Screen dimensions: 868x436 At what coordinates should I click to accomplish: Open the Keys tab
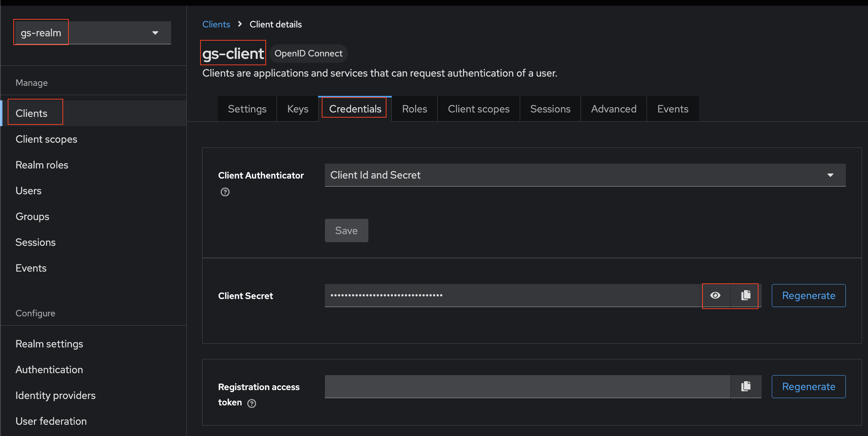point(298,109)
